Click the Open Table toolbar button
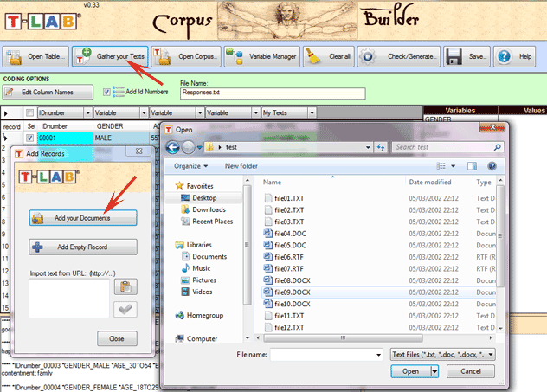The image size is (547, 392). [x=35, y=57]
